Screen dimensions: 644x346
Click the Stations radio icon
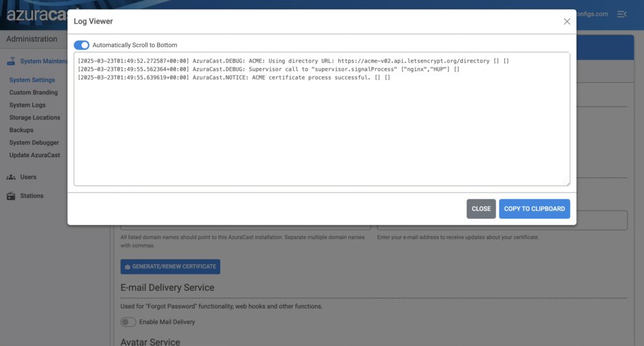(x=11, y=196)
